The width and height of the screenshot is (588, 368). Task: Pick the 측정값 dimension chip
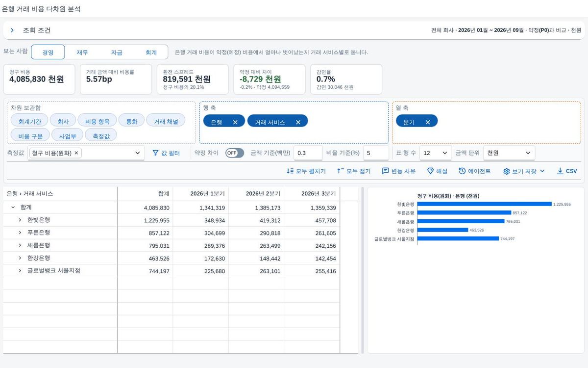101,135
